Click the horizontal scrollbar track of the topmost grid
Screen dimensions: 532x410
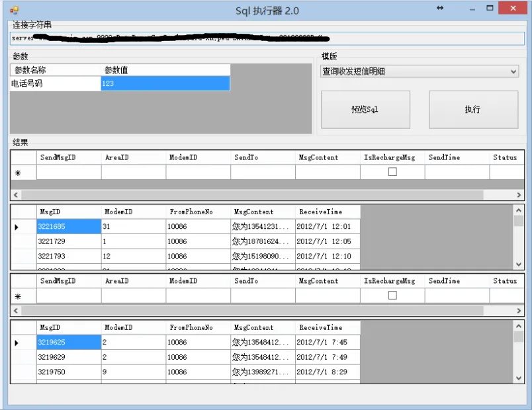coord(265,195)
